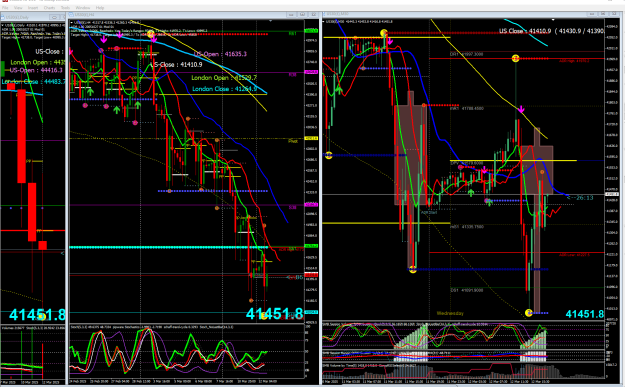Screen dimensions: 625x387
Task: Click the US-Close : 41410.9 label on H4
Action: coord(176,65)
